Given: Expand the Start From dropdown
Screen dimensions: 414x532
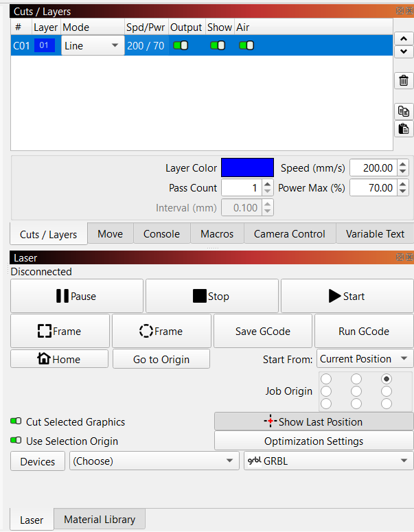Looking at the screenshot, I should [364, 359].
